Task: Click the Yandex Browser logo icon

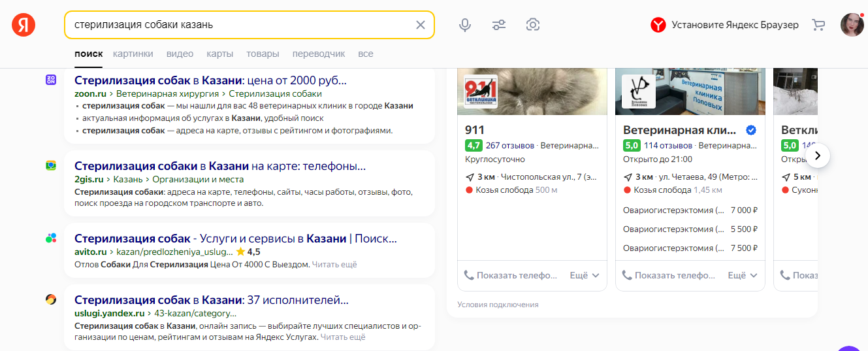Action: (658, 25)
